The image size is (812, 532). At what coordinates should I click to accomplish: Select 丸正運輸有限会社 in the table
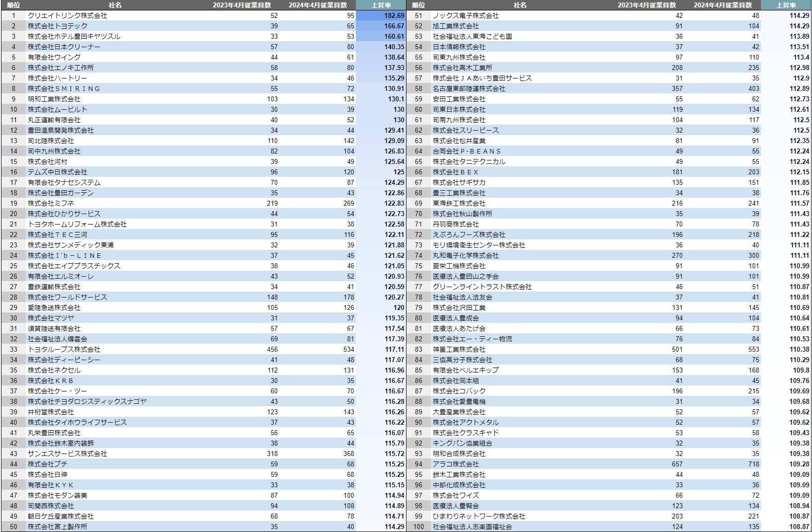[54, 120]
